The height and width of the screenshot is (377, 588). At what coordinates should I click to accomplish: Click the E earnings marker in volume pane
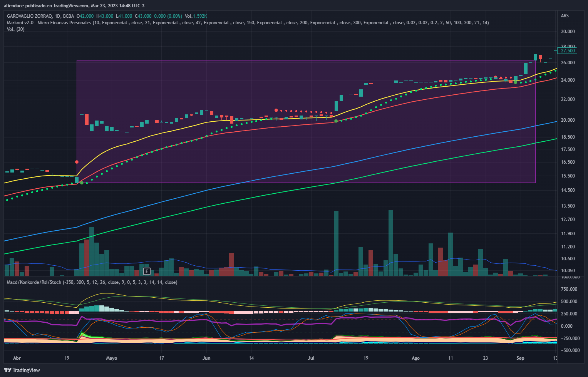pyautogui.click(x=146, y=271)
